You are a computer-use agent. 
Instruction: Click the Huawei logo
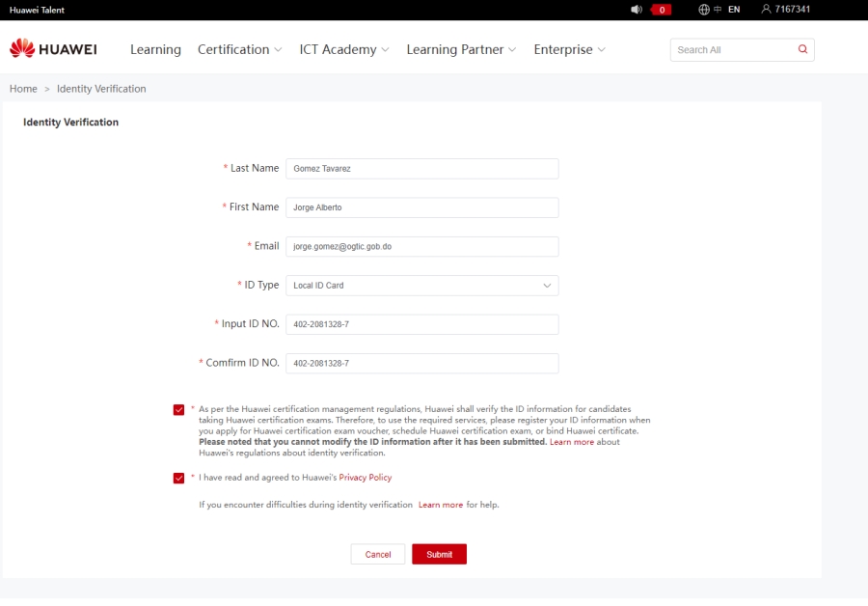53,49
